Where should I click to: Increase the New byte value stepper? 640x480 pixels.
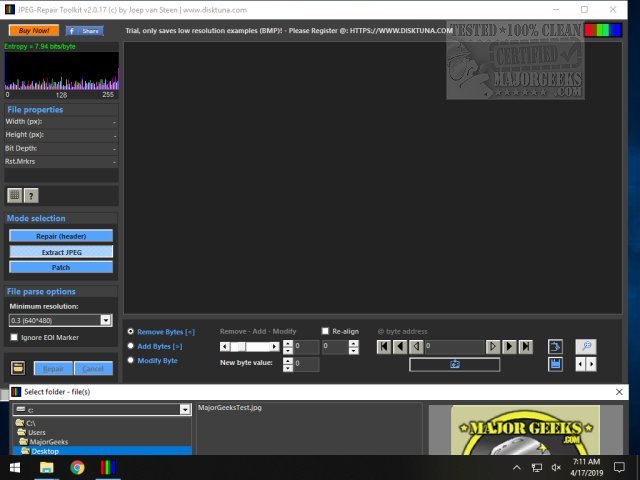[x=288, y=361]
